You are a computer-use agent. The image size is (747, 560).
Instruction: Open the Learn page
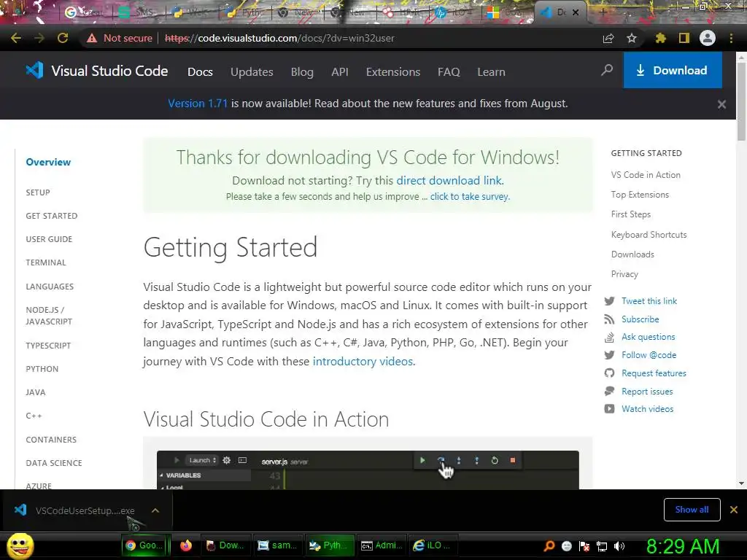click(x=491, y=72)
